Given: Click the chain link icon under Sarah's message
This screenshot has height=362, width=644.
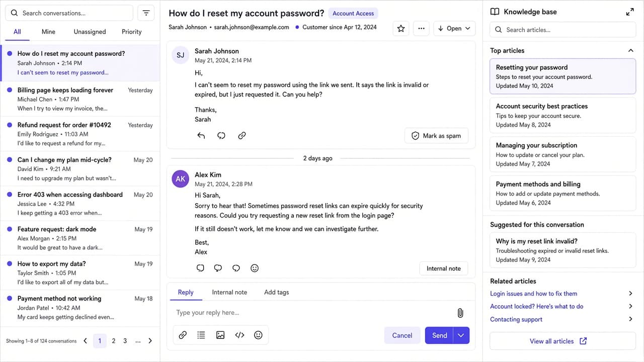Looking at the screenshot, I should pos(242,136).
